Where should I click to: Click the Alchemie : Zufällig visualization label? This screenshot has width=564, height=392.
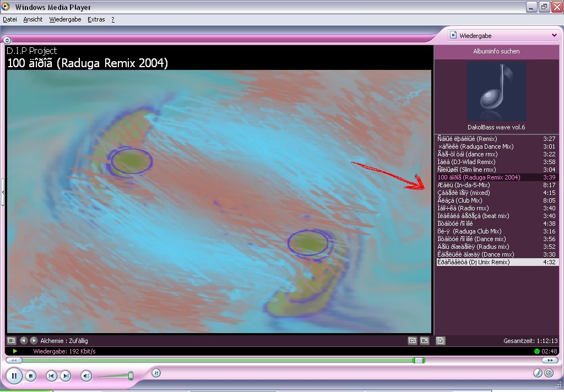pyautogui.click(x=64, y=341)
